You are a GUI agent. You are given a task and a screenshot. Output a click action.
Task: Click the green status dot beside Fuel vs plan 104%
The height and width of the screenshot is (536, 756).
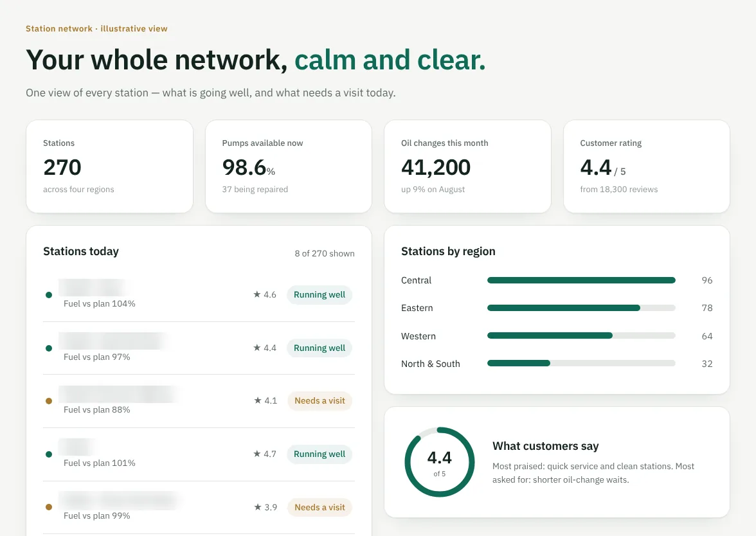pyautogui.click(x=49, y=295)
